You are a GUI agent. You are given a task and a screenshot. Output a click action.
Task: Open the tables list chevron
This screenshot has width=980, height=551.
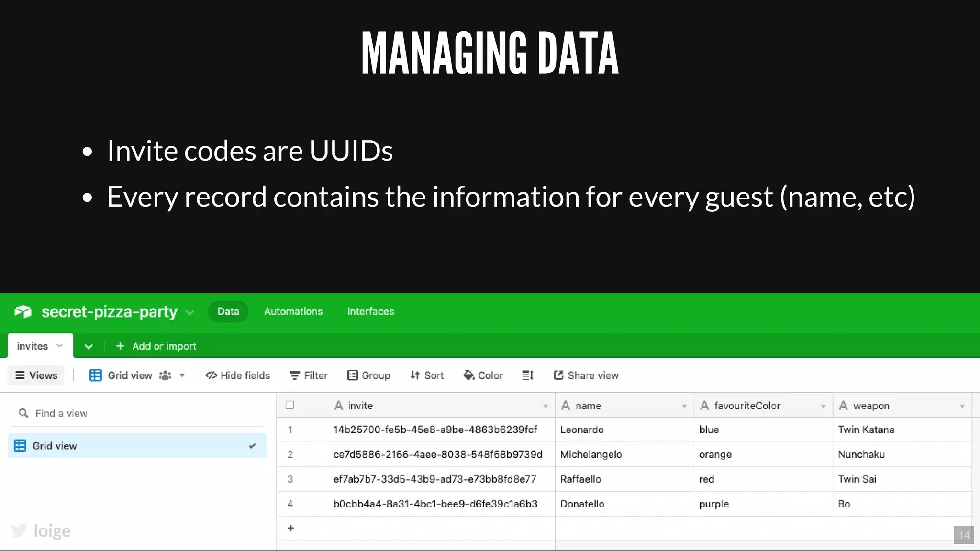click(89, 346)
